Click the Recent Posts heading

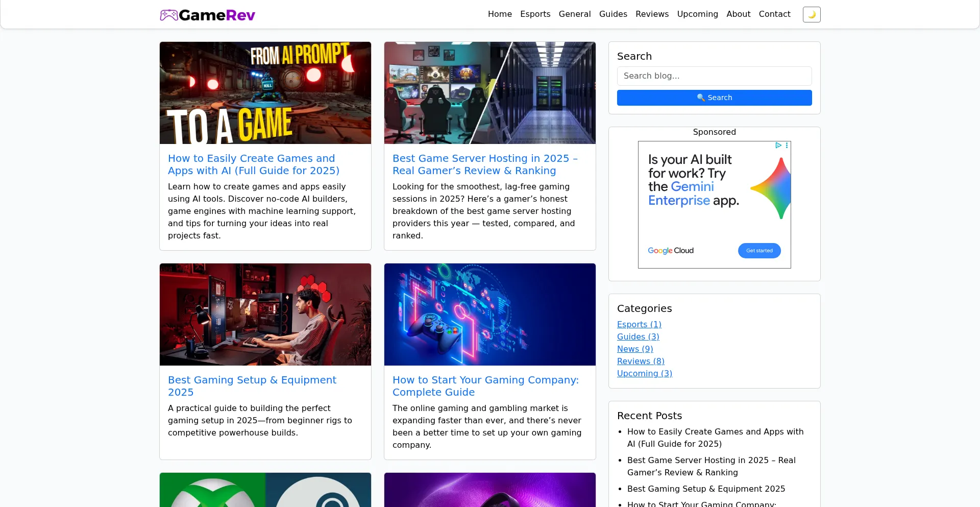pyautogui.click(x=649, y=416)
